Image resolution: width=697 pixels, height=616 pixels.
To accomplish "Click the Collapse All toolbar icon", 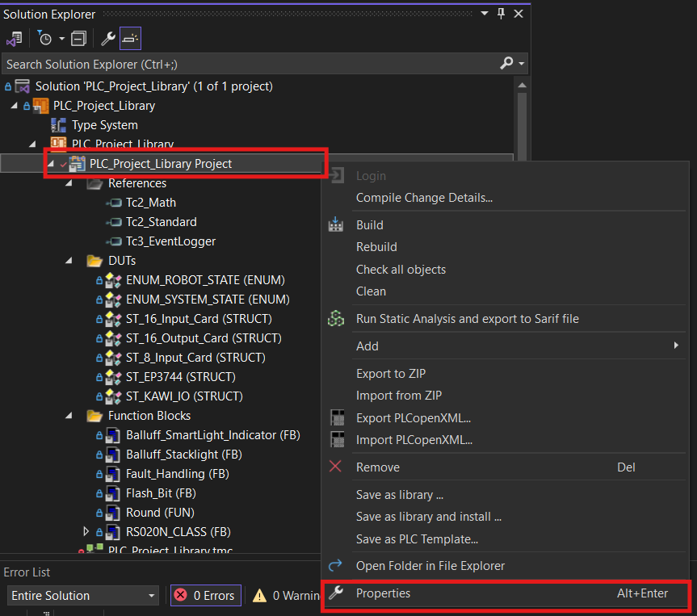I will coord(78,39).
